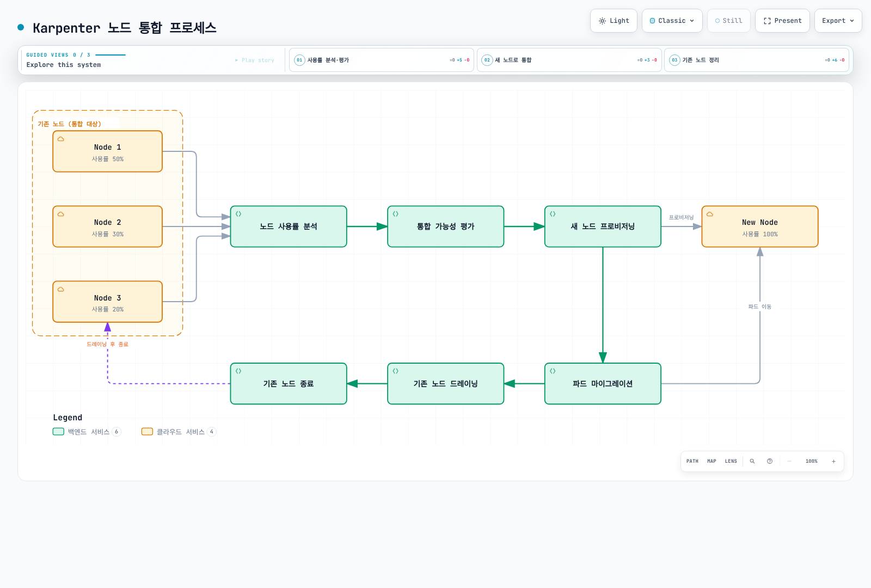
Task: Click the code icon on 노드 사용률 분석
Action: click(x=238, y=214)
